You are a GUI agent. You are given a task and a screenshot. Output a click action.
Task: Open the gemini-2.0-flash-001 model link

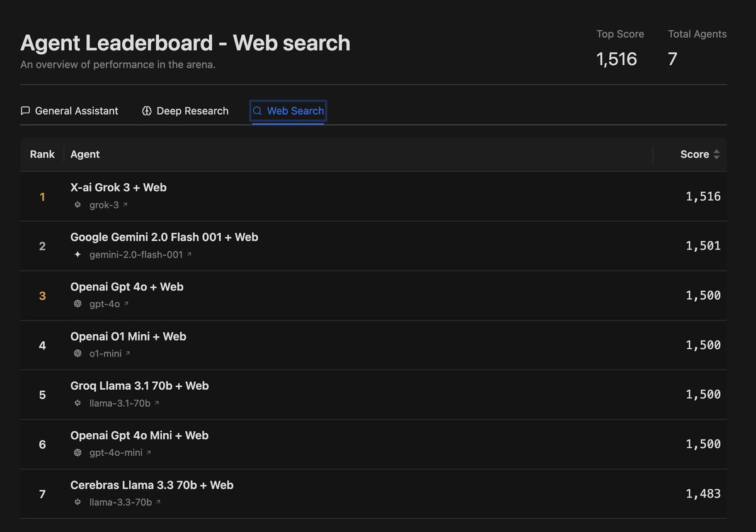point(136,255)
